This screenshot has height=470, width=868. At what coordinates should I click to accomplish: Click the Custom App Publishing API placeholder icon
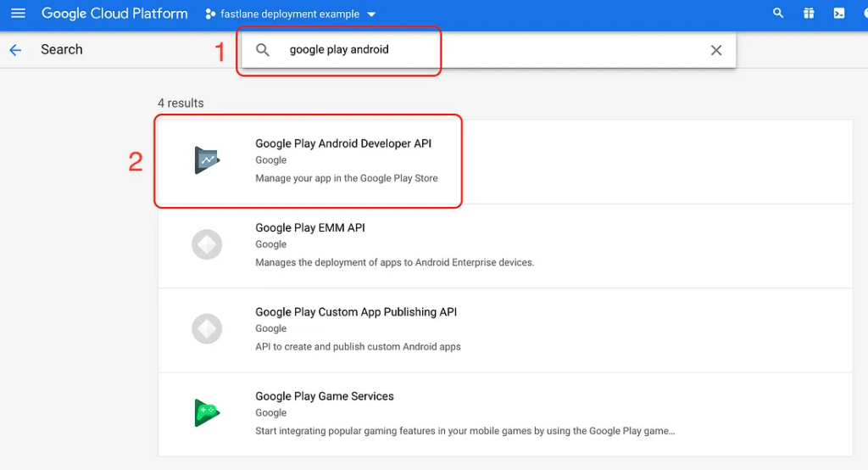coord(207,328)
